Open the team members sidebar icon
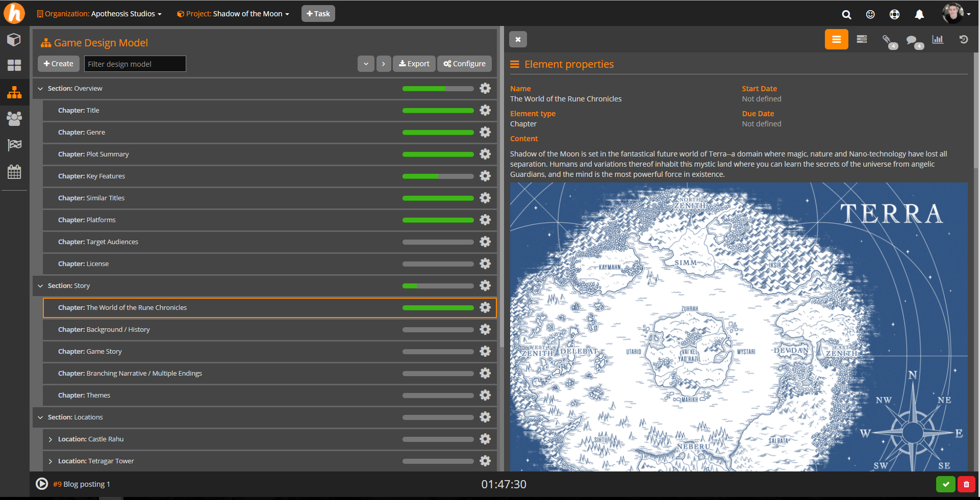The image size is (980, 500). click(14, 119)
